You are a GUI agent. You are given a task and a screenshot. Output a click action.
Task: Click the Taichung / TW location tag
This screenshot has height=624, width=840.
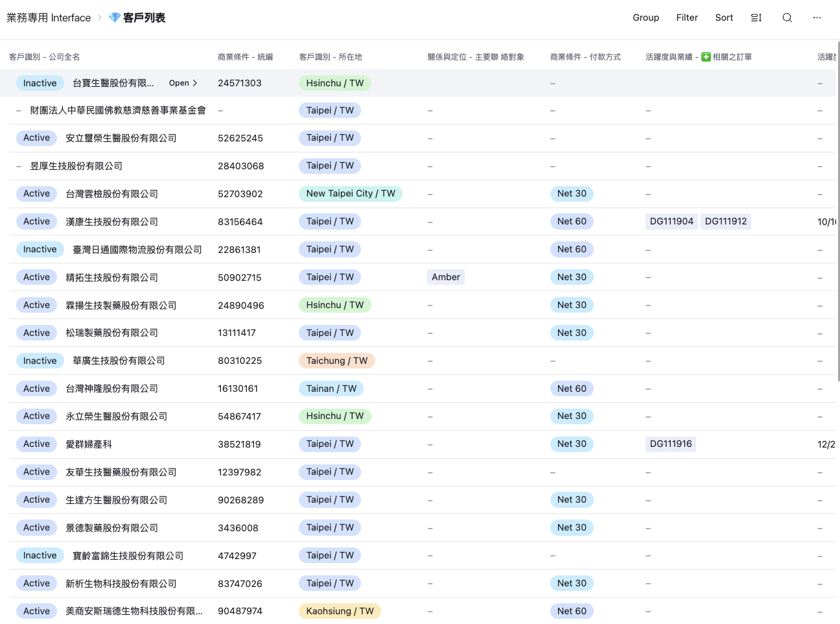[x=336, y=361]
